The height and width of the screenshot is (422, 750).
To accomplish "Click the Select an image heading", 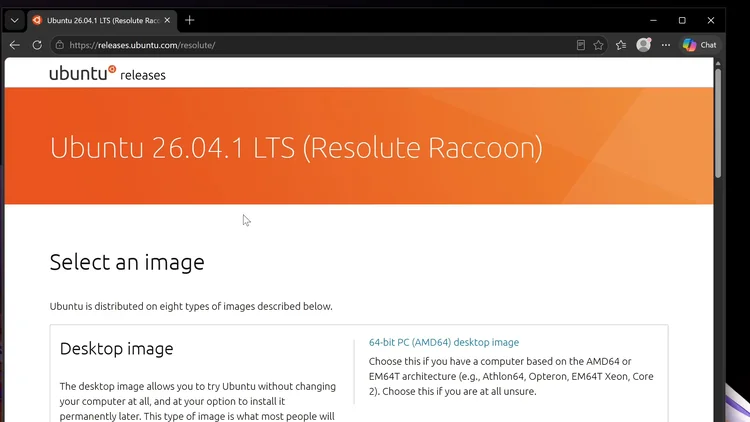I will (127, 262).
